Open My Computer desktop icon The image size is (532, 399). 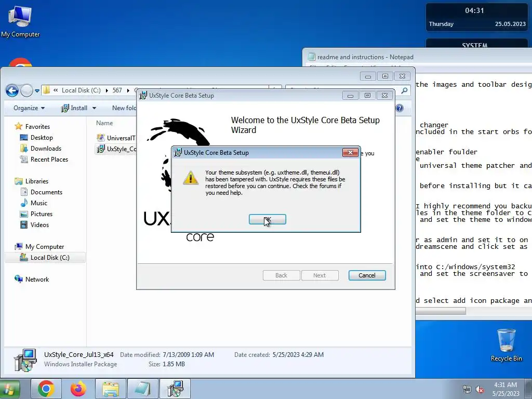20,21
